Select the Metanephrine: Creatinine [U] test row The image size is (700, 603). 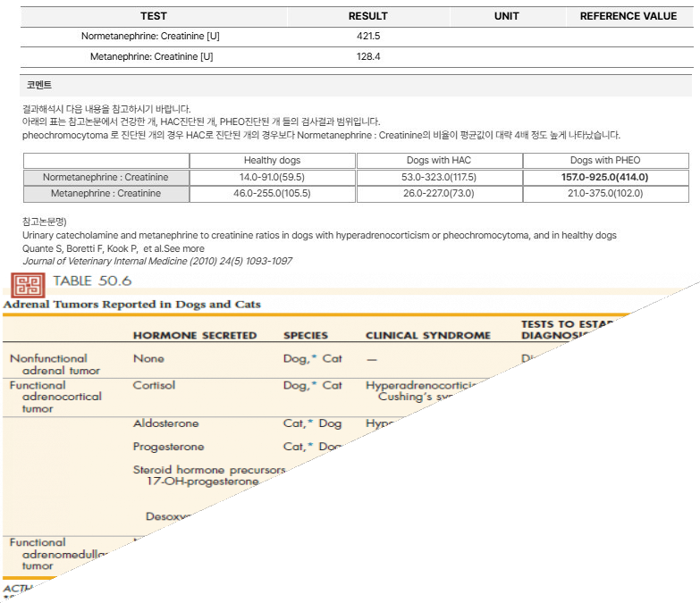[357, 57]
